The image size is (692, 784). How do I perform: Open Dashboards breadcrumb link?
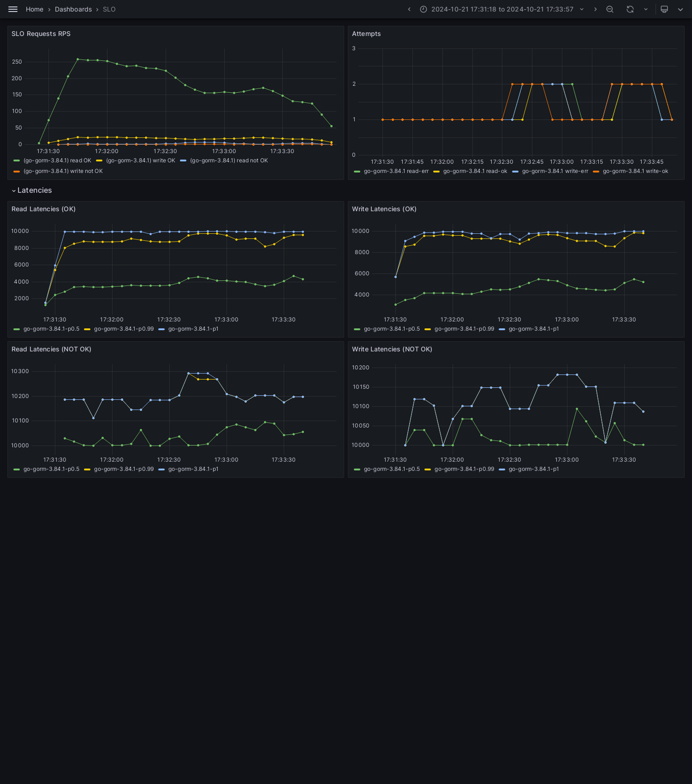pyautogui.click(x=73, y=9)
